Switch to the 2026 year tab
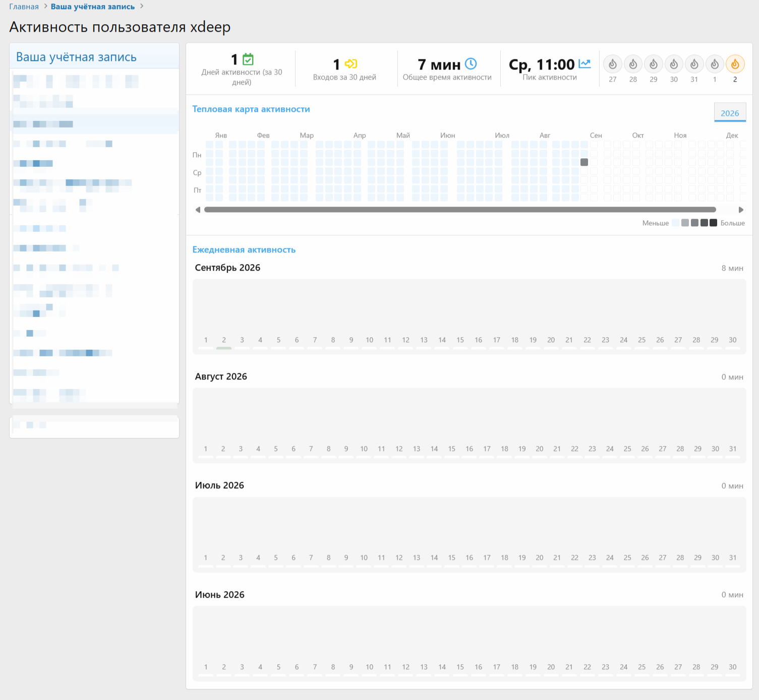759x700 pixels. 730,113
